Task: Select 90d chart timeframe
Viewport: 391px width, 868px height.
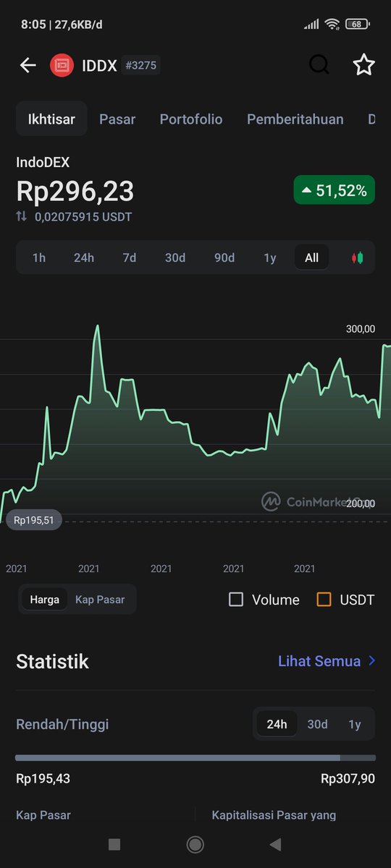Action: pyautogui.click(x=224, y=258)
